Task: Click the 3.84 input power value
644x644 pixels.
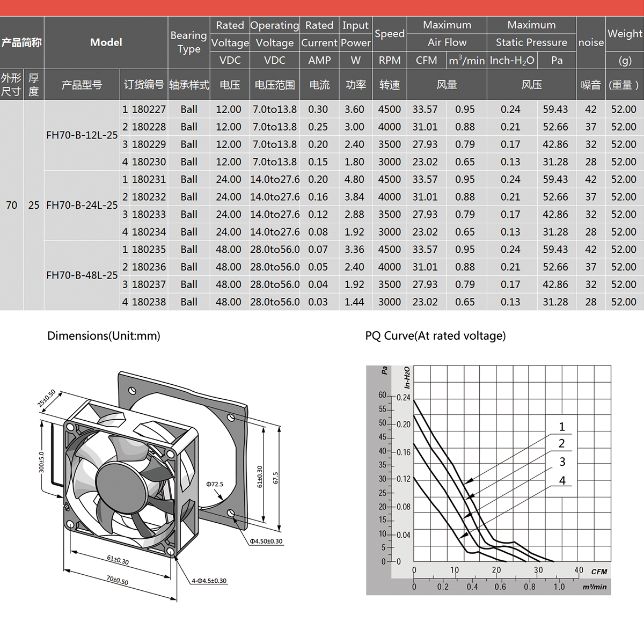Action: point(354,197)
